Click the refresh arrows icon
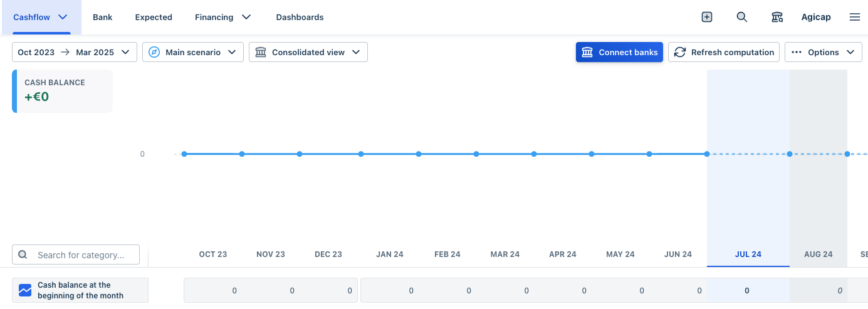 tap(680, 52)
